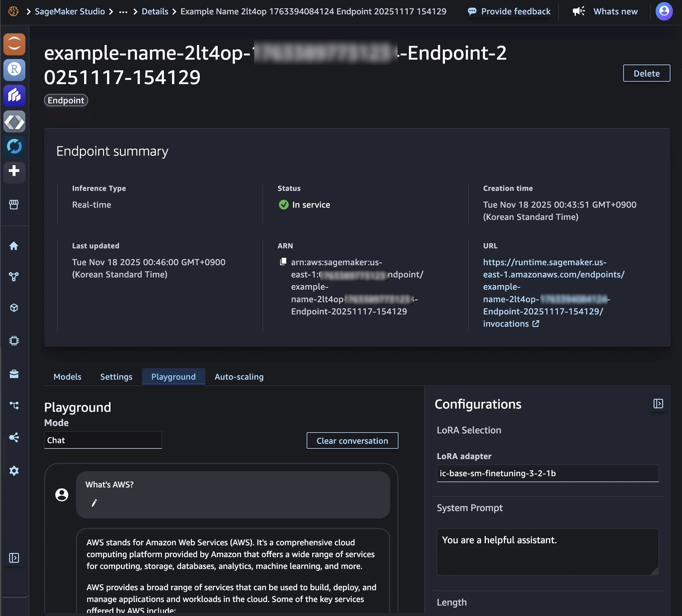The image size is (682, 616).
Task: Open the JupyterLab app icon in sidebar
Action: tap(14, 44)
